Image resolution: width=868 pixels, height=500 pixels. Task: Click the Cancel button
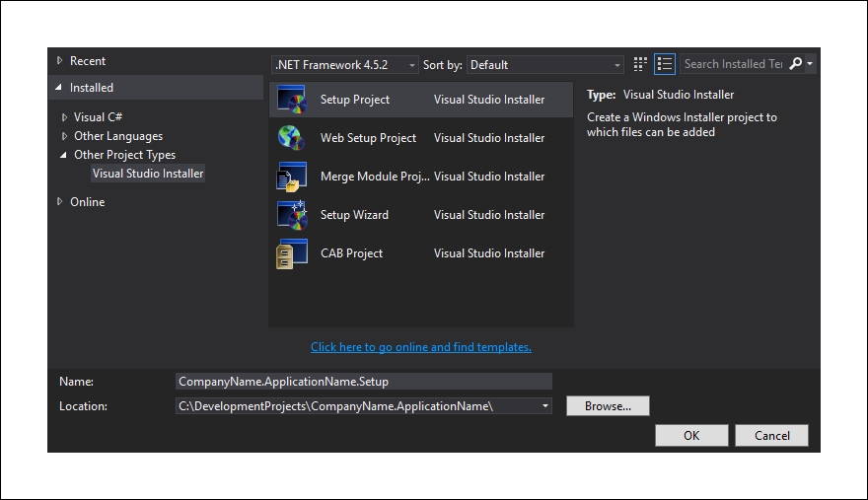coord(771,435)
